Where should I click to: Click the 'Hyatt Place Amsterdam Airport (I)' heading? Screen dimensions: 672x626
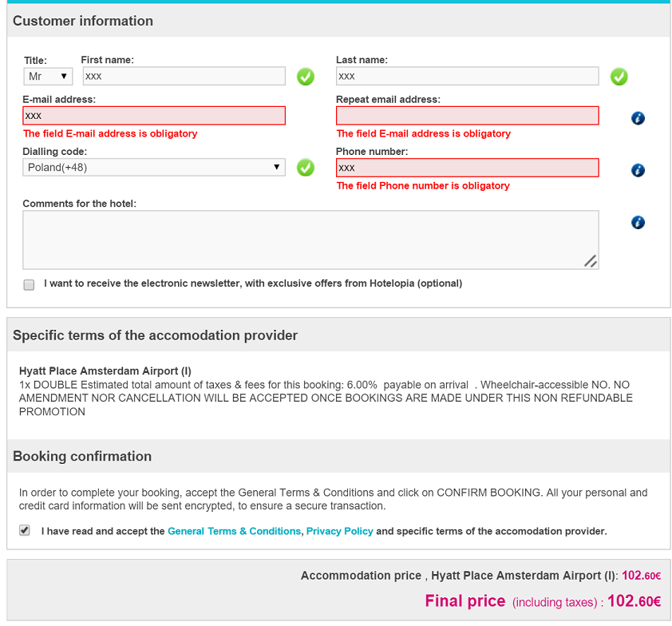pyautogui.click(x=105, y=370)
